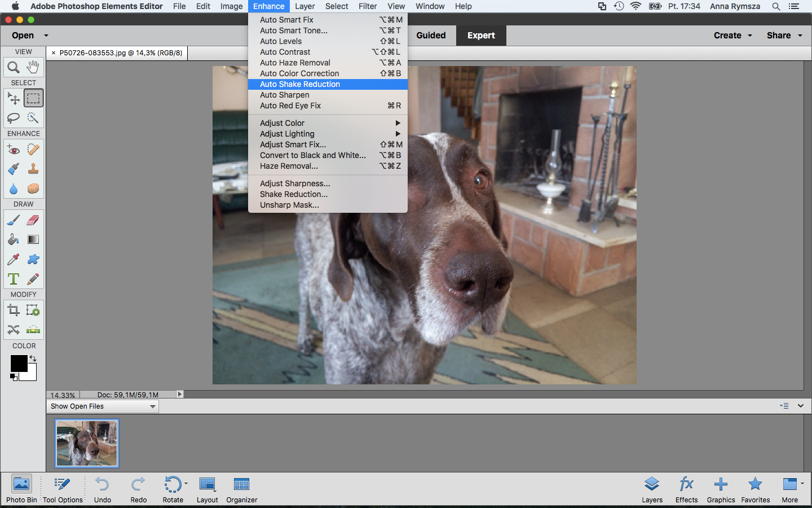Select the Crop tool
This screenshot has height=508, width=812.
click(x=14, y=310)
